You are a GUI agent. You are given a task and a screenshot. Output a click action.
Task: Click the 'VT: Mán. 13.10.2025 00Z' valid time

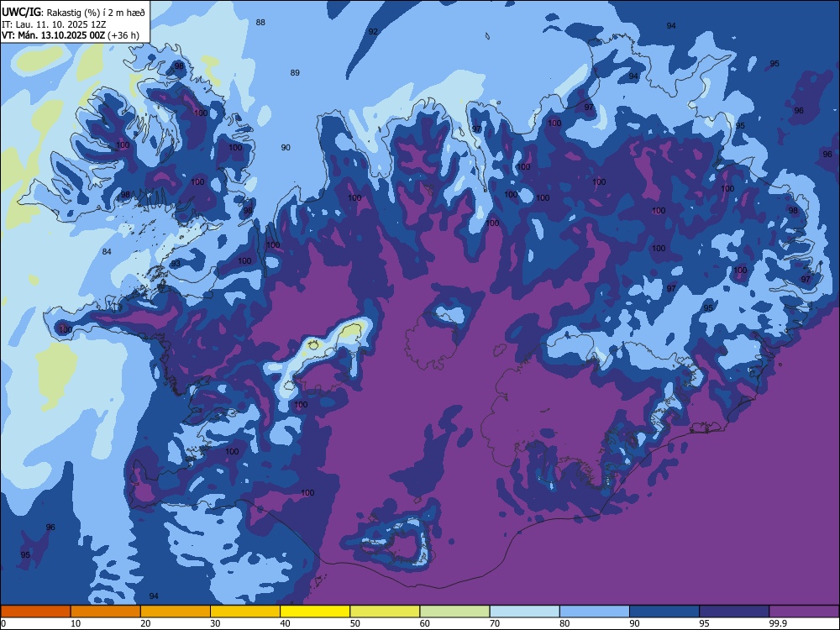click(x=54, y=35)
